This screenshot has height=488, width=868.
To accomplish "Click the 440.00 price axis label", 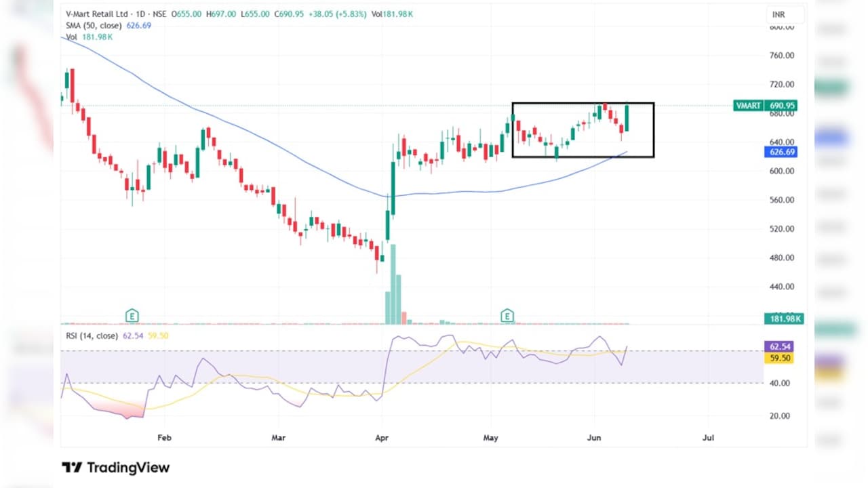I will point(783,287).
